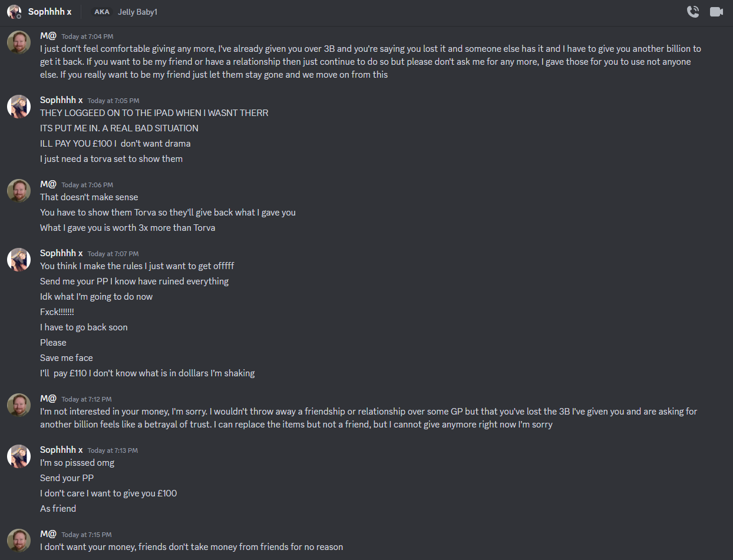733x560 pixels.
Task: Click the M@ username on the 7:04 PM message
Action: tap(48, 36)
